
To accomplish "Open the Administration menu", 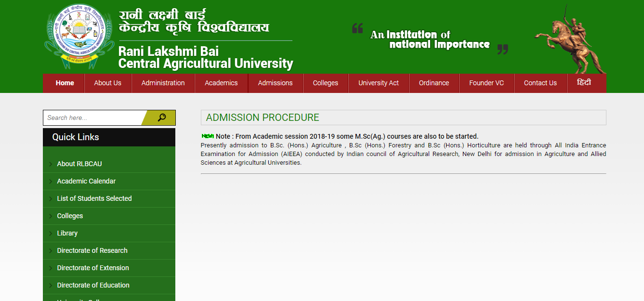I will coord(163,83).
